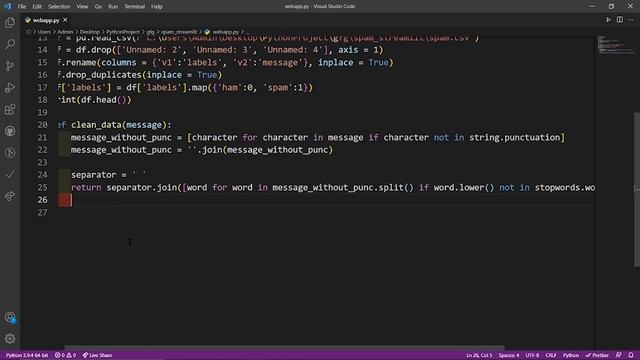
Task: Change the Python language mode
Action: pos(571,356)
